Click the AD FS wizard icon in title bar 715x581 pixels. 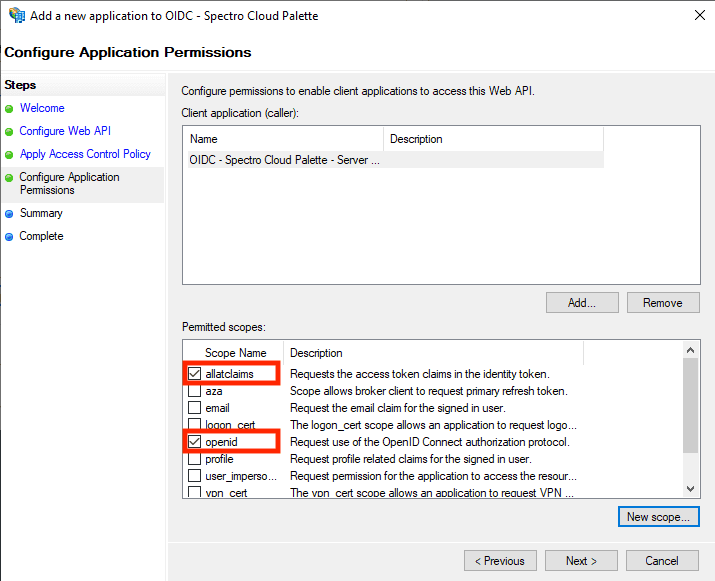[17, 15]
